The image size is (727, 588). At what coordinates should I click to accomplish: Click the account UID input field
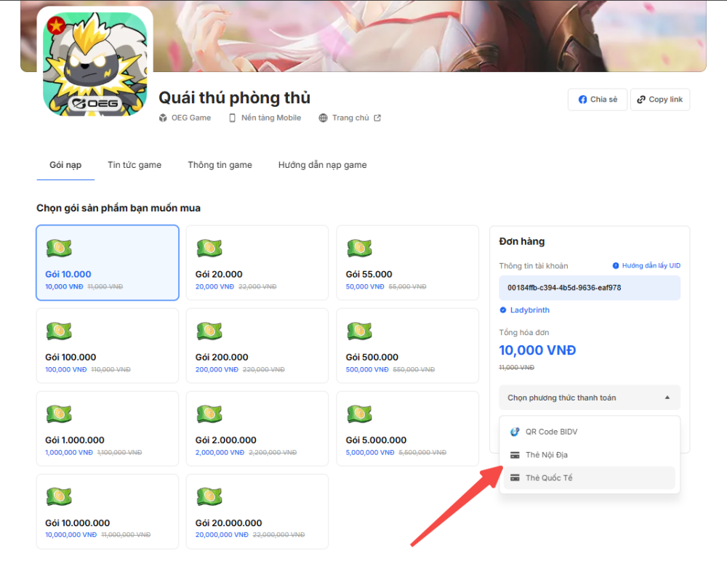click(589, 288)
